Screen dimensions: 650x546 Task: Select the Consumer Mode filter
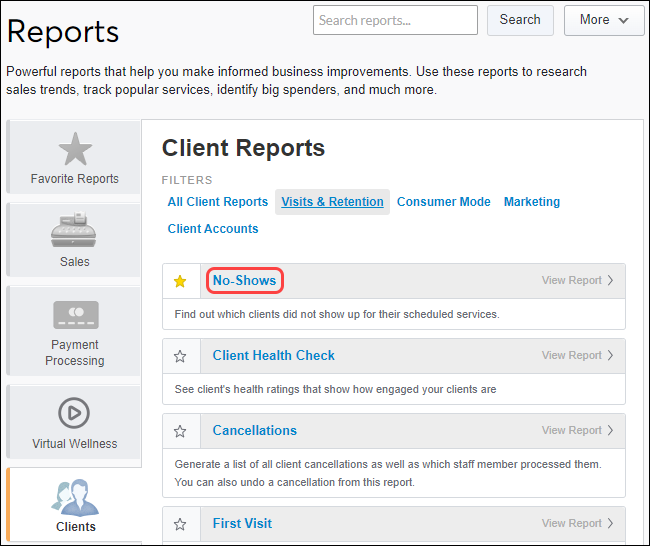pos(443,202)
